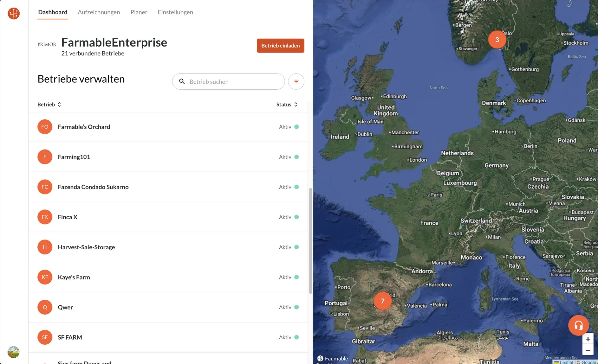The image size is (598, 364).
Task: Click the Q avatar for Qwer
Action: (x=45, y=307)
